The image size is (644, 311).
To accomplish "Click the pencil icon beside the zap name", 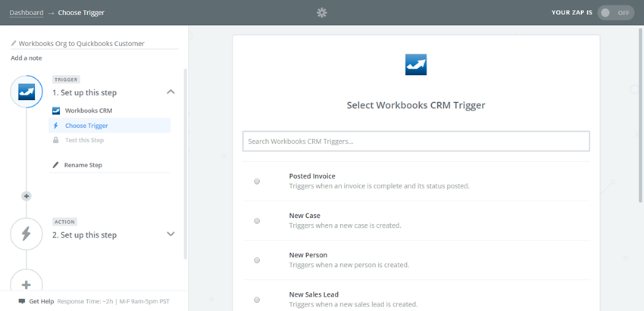I will coord(14,43).
